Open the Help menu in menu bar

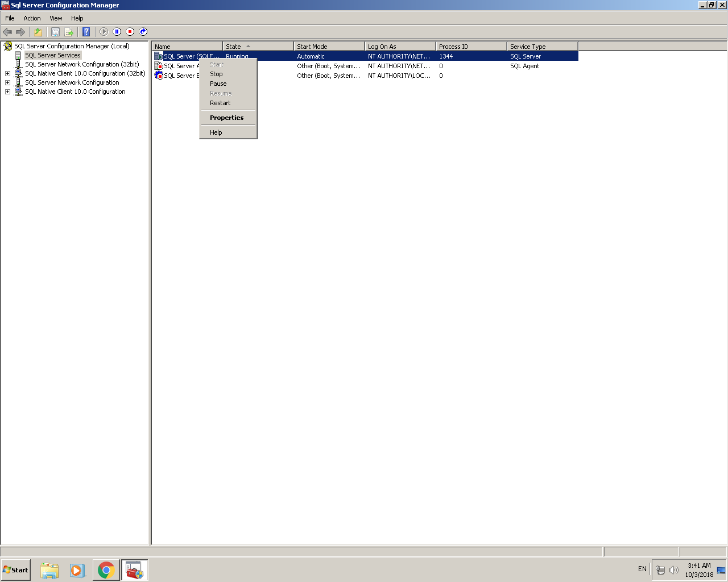(x=77, y=18)
